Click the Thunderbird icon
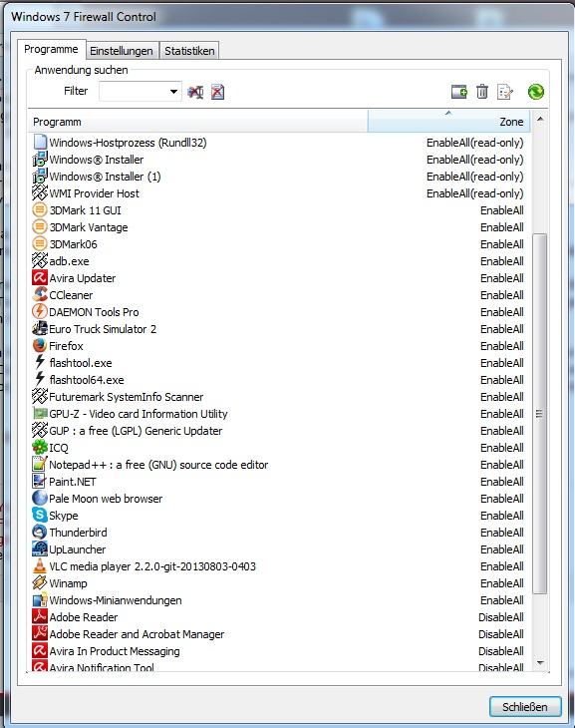This screenshot has width=575, height=728. (x=40, y=533)
